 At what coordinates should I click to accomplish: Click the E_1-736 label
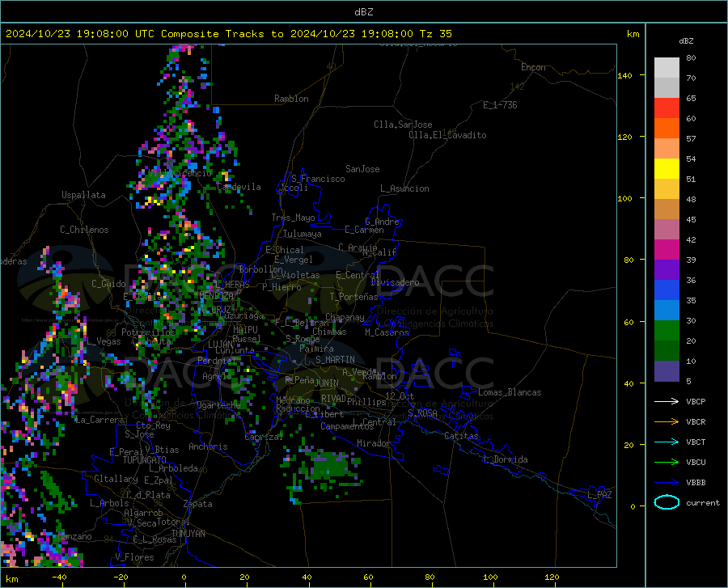pyautogui.click(x=500, y=105)
